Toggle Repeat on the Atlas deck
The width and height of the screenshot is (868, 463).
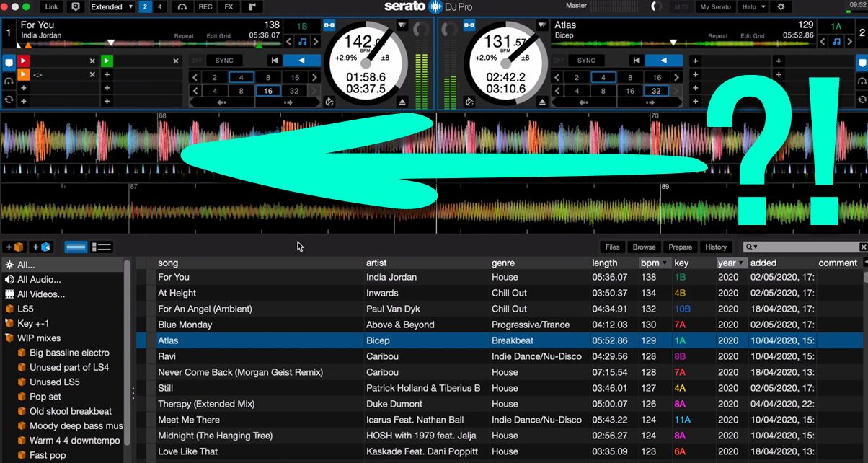[x=717, y=35]
